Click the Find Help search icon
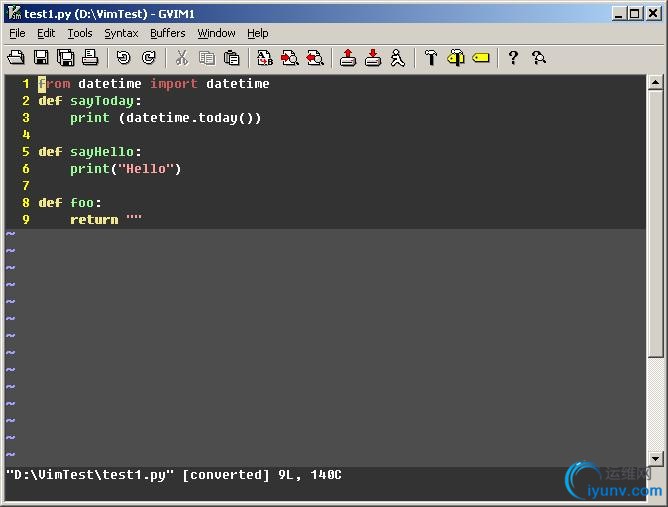The width and height of the screenshot is (668, 507). click(538, 58)
